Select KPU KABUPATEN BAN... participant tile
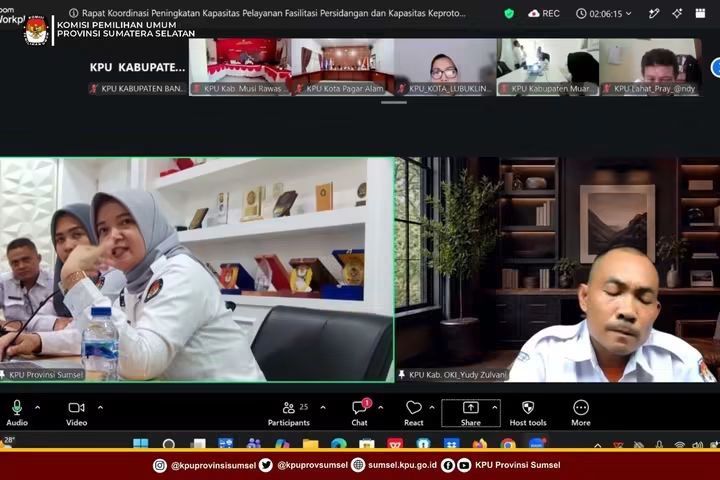This screenshot has width=720, height=480. click(137, 67)
